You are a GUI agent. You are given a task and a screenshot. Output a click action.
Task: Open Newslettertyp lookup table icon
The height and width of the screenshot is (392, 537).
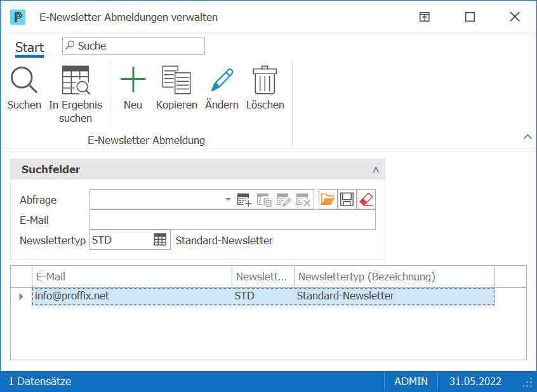coord(160,240)
